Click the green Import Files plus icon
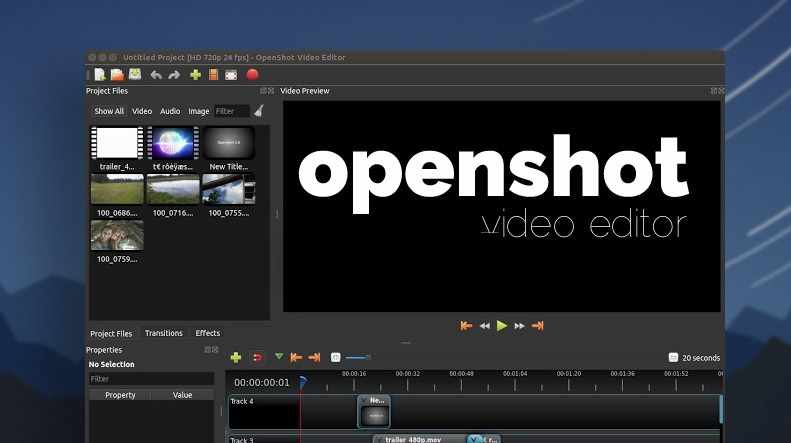 pyautogui.click(x=195, y=74)
